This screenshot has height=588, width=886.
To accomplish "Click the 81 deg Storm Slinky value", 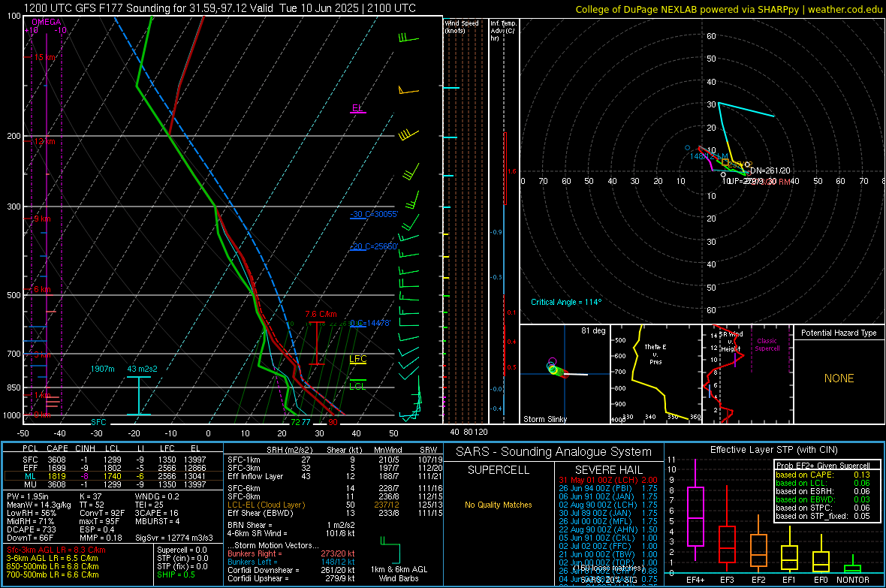I will (x=593, y=330).
